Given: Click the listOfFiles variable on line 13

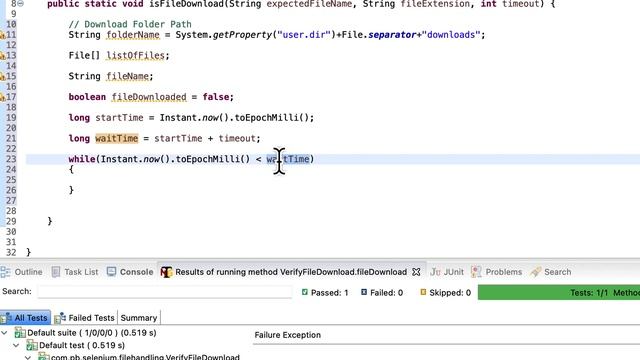Looking at the screenshot, I should pos(136,56).
